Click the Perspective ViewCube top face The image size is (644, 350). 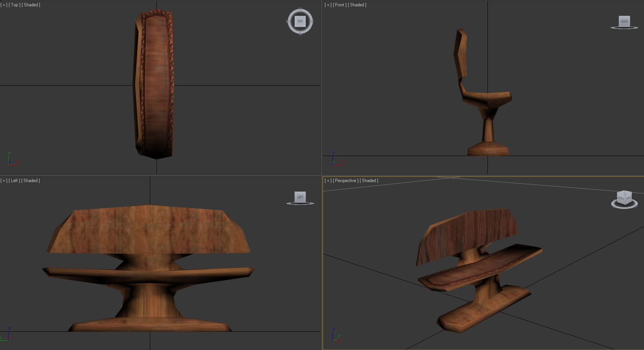(x=625, y=192)
